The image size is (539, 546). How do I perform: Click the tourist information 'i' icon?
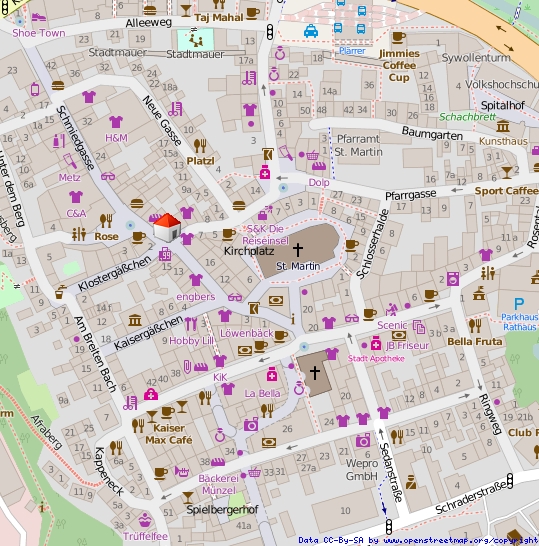[293, 319]
